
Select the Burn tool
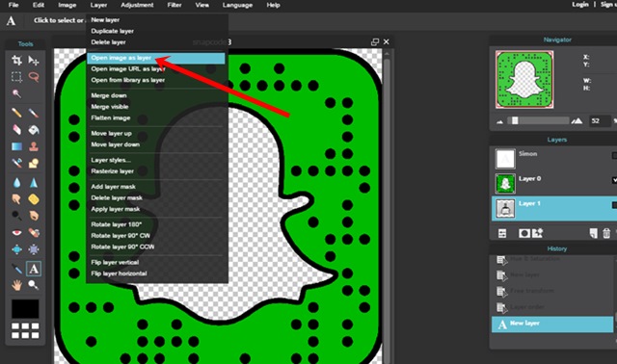(34, 216)
